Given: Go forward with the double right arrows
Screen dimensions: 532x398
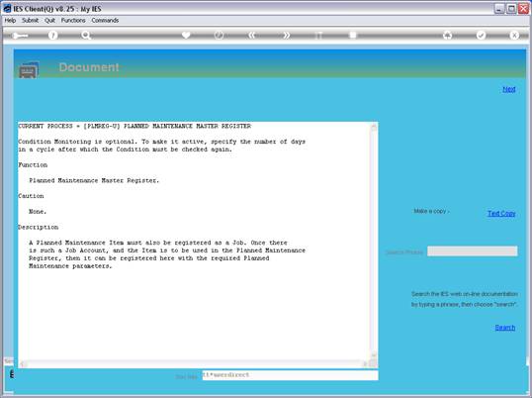Looking at the screenshot, I should [286, 35].
